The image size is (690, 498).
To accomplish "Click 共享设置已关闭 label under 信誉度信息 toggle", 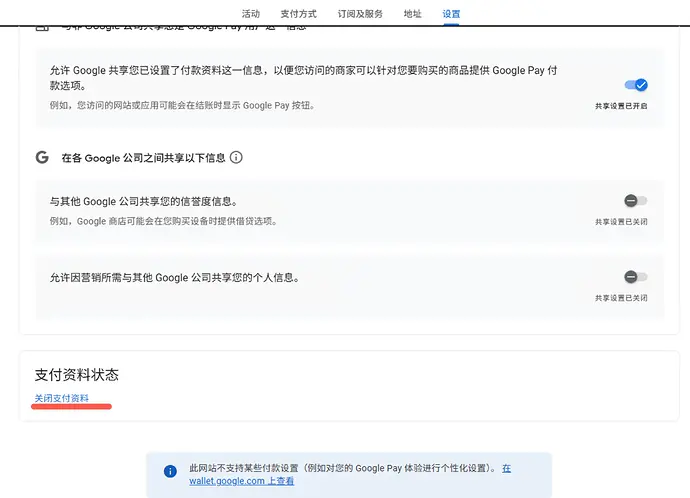I will [621, 222].
